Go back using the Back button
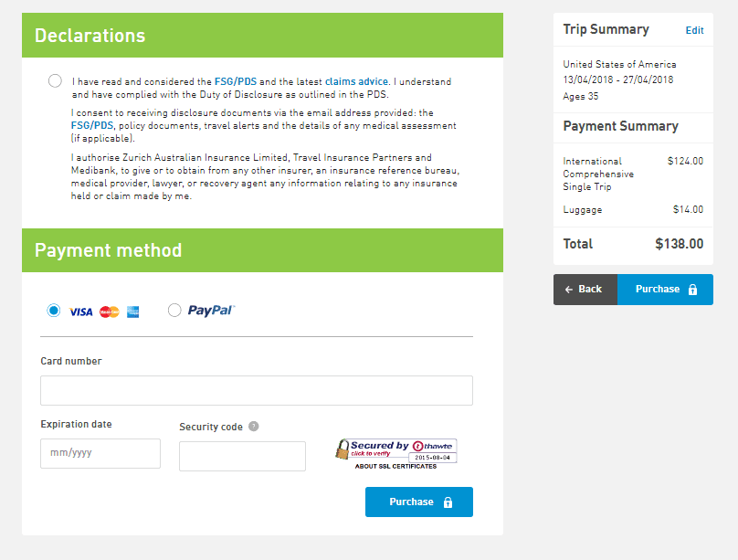Image resolution: width=738 pixels, height=560 pixels. pos(585,290)
